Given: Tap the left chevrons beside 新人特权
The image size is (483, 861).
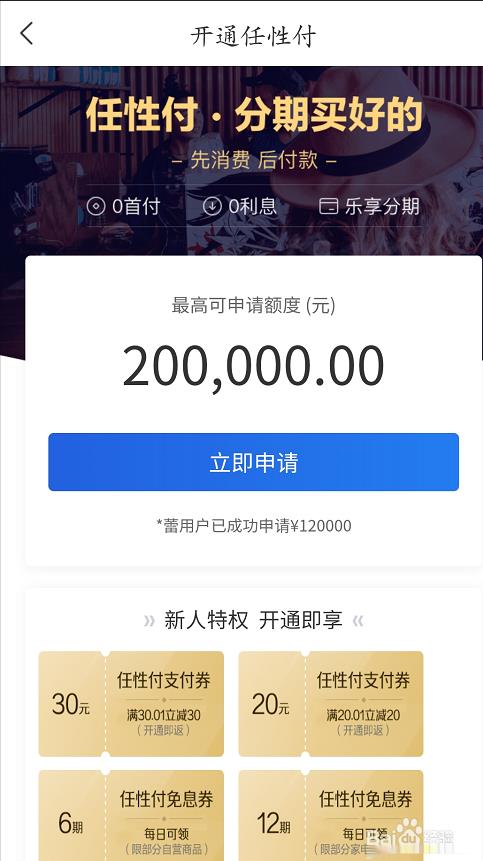Looking at the screenshot, I should 149,621.
